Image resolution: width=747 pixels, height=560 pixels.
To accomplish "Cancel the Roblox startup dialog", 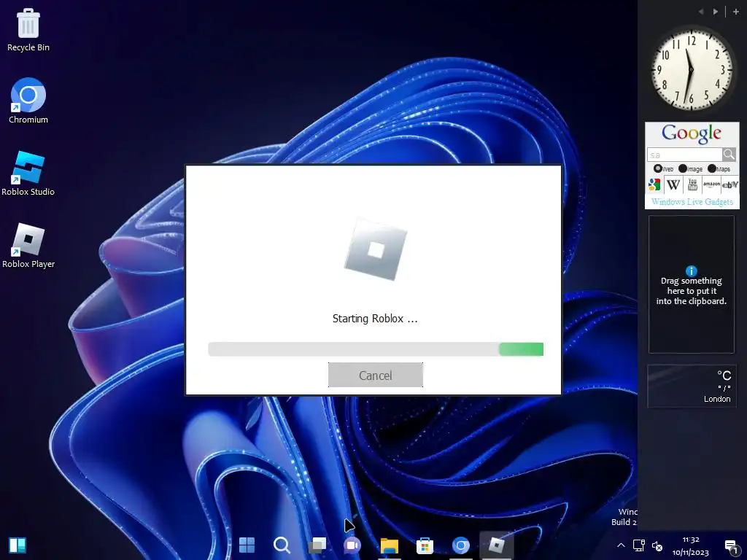I will tap(376, 376).
